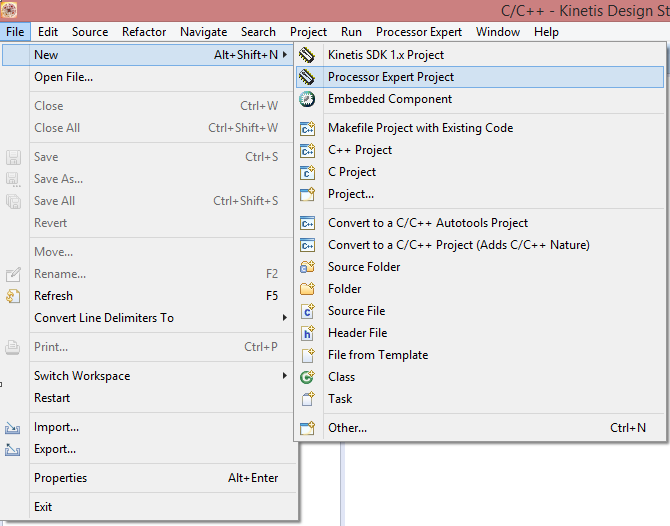Open the Window menu
The height and width of the screenshot is (526, 670).
498,32
